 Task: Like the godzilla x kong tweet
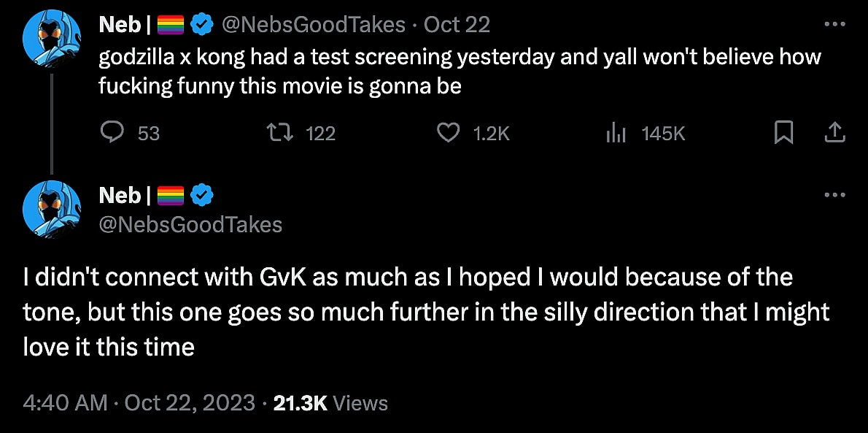(448, 133)
